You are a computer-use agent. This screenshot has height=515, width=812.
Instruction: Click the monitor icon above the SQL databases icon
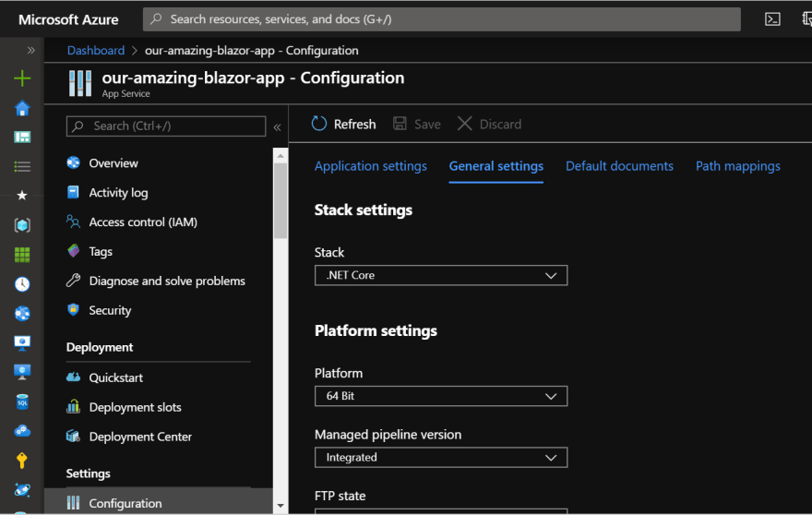point(22,372)
